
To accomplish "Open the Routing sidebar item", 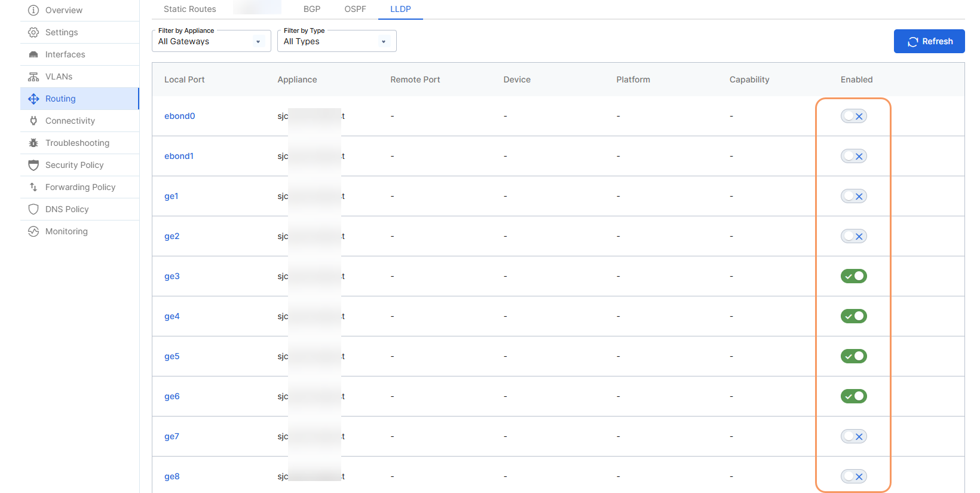I will coord(79,99).
